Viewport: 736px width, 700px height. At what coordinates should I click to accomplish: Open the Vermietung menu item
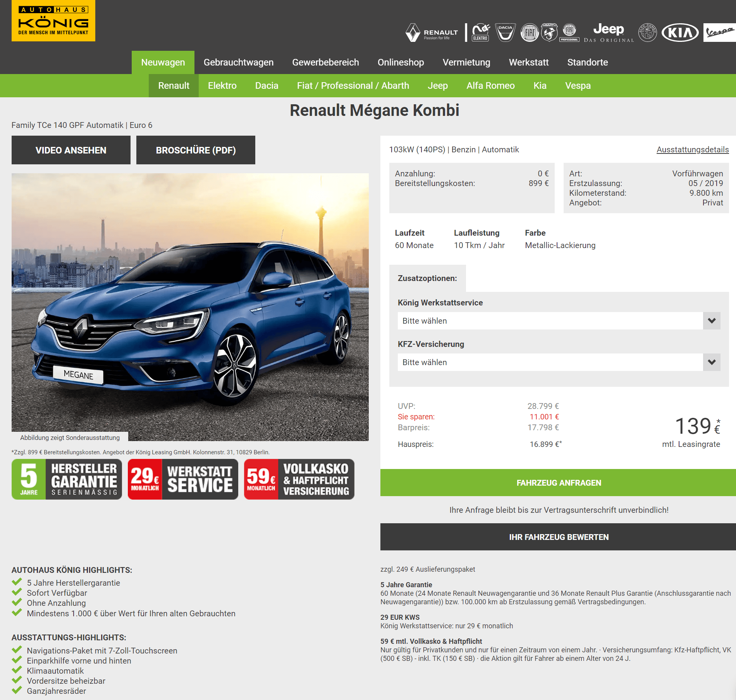coord(466,62)
